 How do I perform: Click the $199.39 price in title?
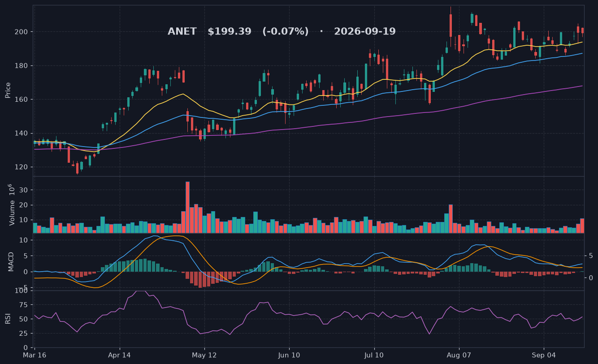coord(230,32)
